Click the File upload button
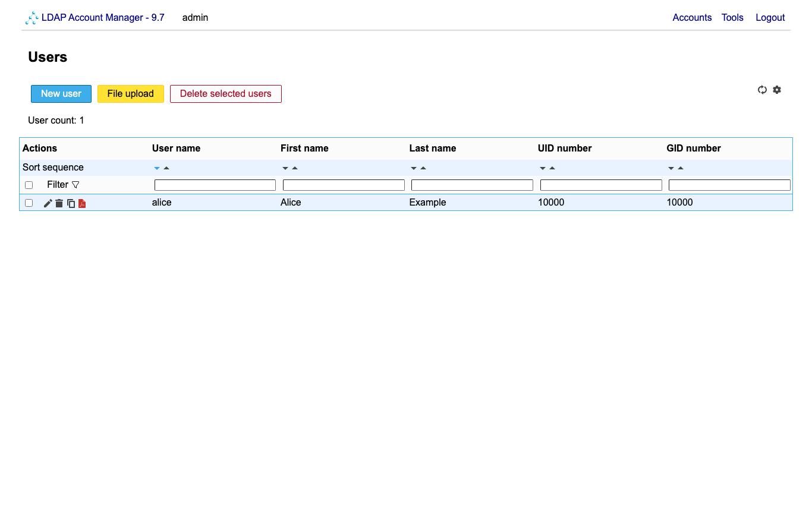The height and width of the screenshot is (511, 812). [131, 94]
